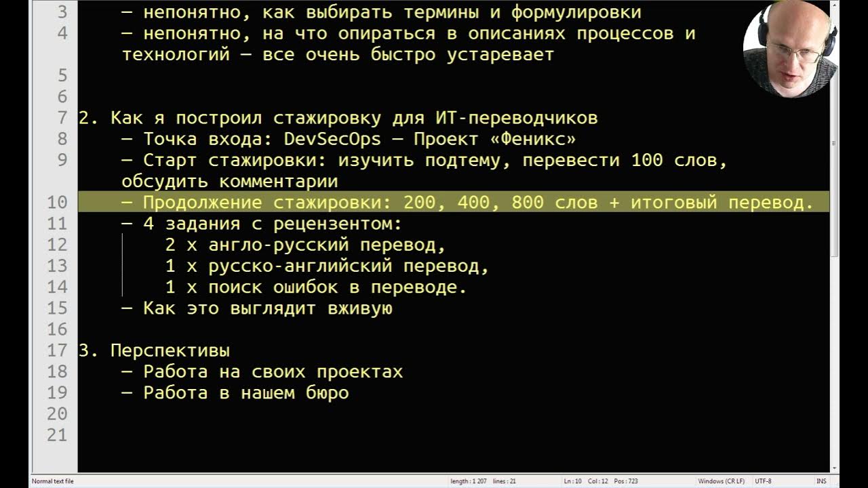Click line number 17 in the margin
Screen dimensions: 868x488
[x=57, y=350]
